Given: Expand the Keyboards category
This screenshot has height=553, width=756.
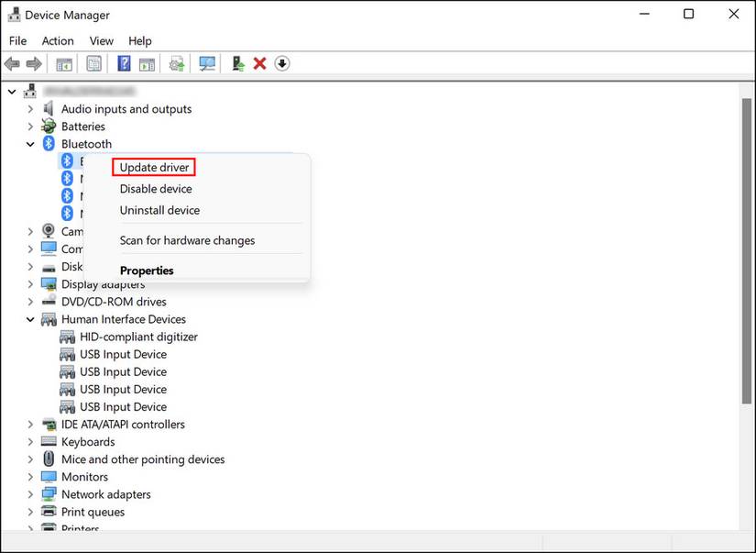Looking at the screenshot, I should pos(30,441).
